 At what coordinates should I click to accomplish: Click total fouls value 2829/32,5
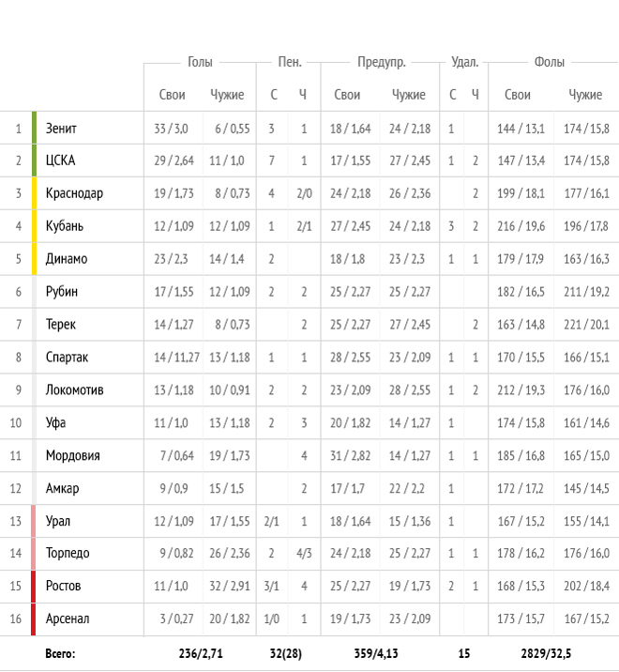pos(550,653)
